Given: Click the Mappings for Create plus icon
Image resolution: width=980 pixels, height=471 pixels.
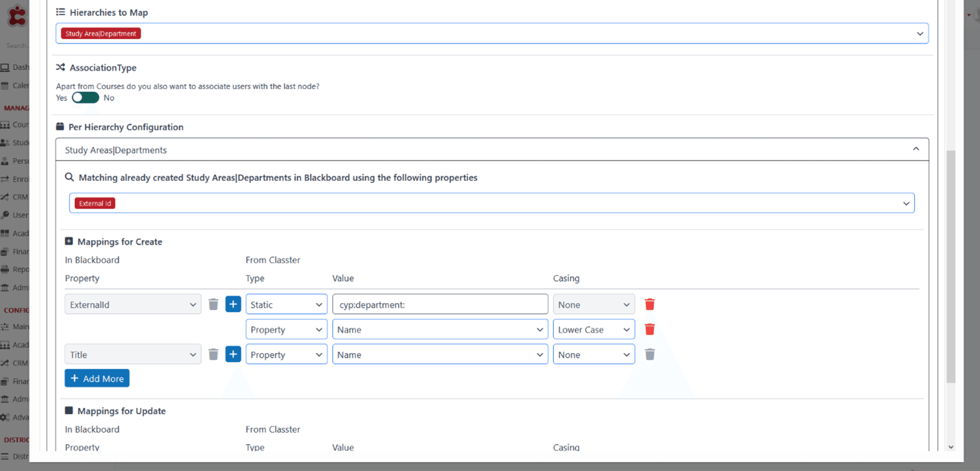Looking at the screenshot, I should tap(69, 241).
